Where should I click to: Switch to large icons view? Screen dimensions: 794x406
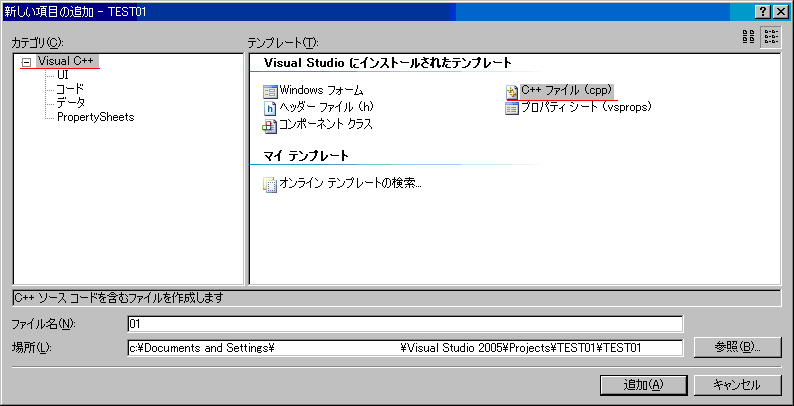pyautogui.click(x=748, y=37)
